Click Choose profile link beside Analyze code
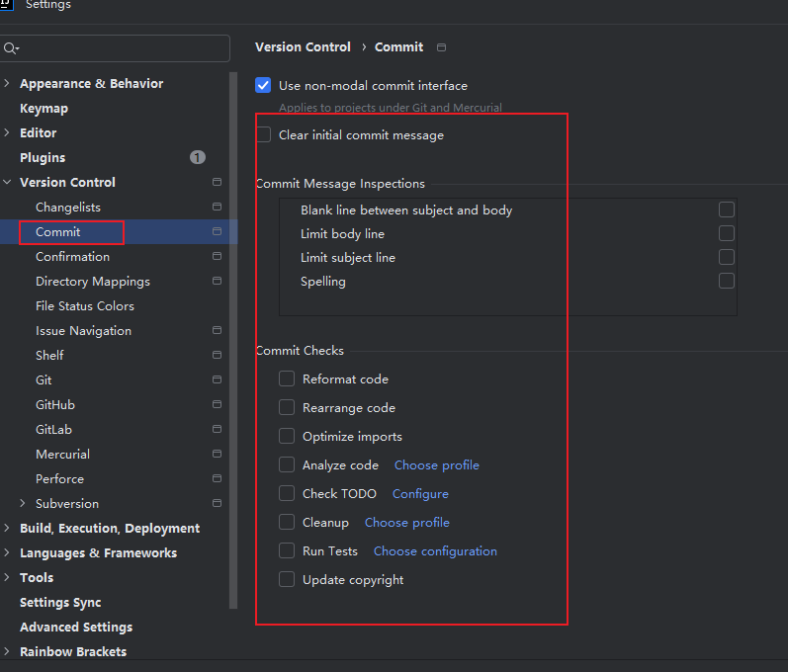This screenshot has width=788, height=672. pos(437,465)
